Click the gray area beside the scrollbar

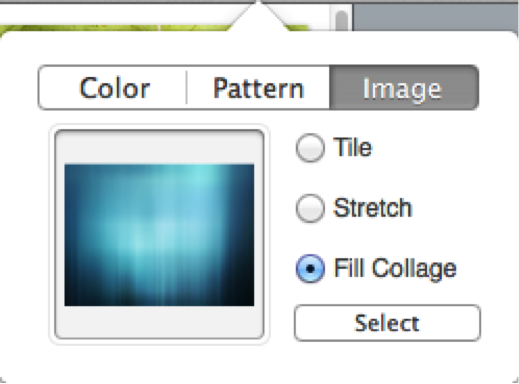[435, 17]
